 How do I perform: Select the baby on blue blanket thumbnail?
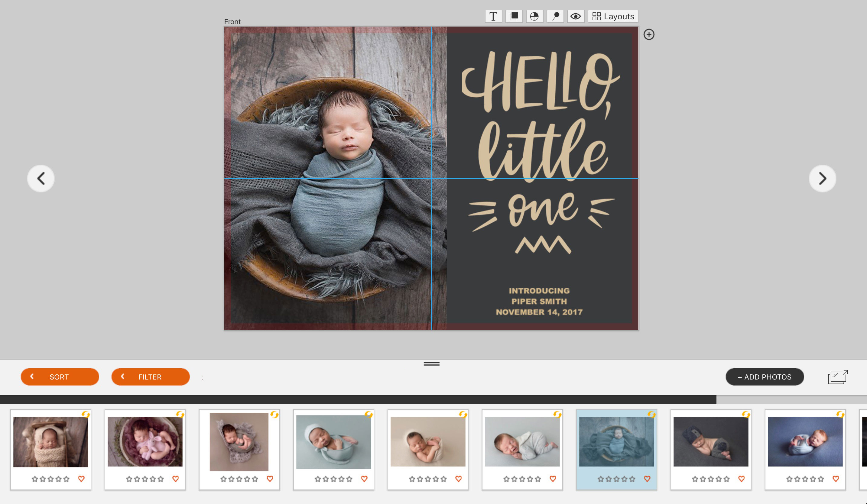[805, 442]
